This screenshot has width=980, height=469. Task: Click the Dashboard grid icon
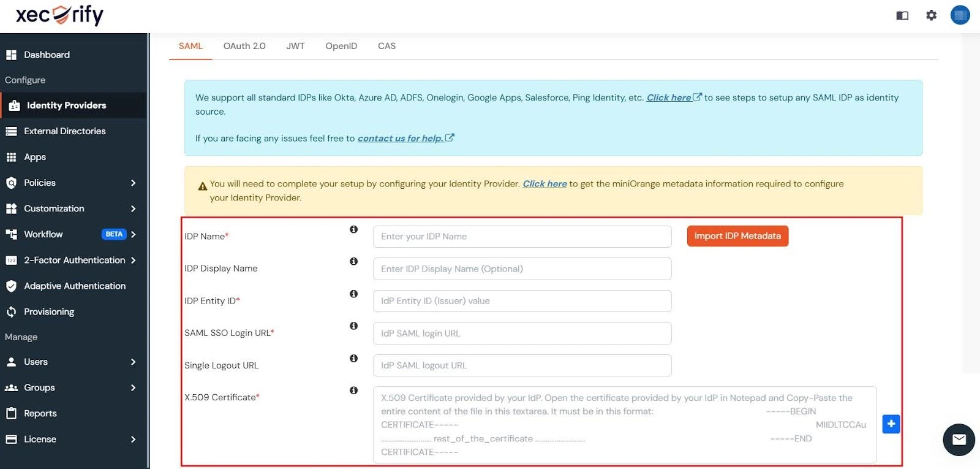coord(11,55)
